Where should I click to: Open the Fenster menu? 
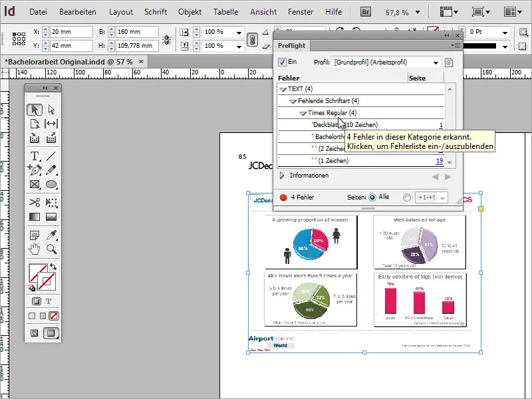point(301,12)
